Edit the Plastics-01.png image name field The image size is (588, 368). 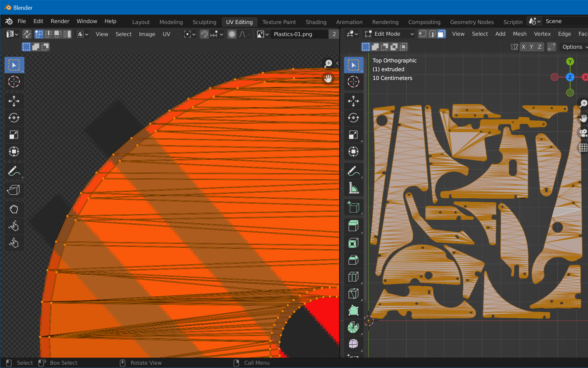pos(300,34)
